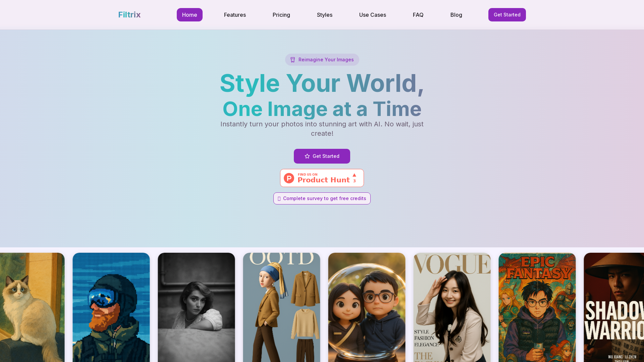Click Complete survey to get free credits

click(x=322, y=198)
